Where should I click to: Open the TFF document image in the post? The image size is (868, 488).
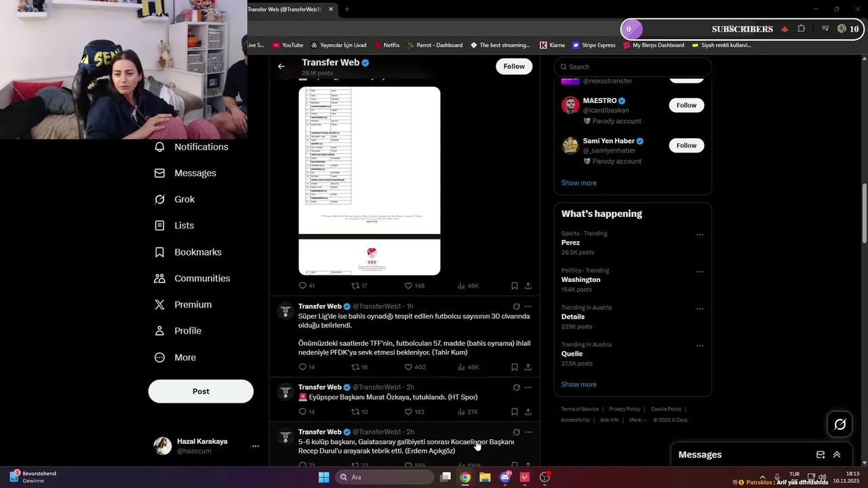click(370, 180)
